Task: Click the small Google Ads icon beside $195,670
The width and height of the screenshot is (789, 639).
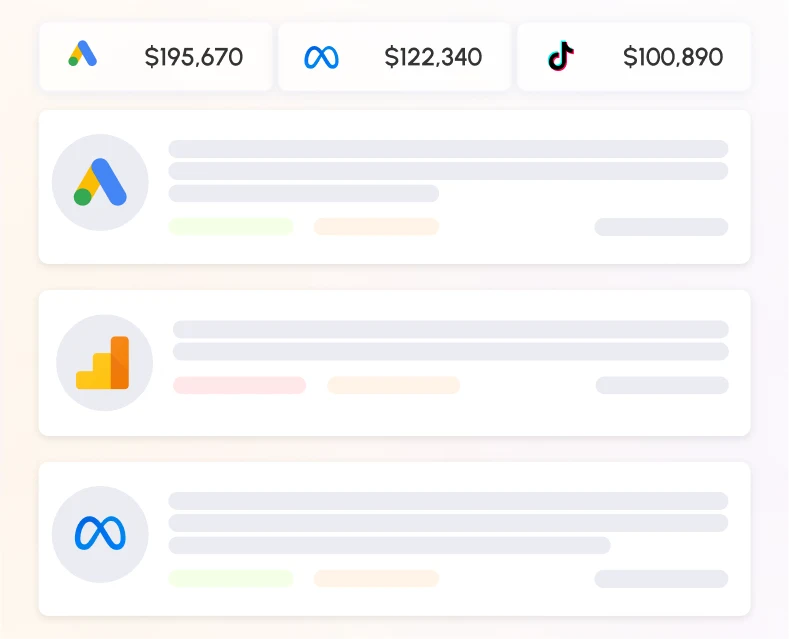Action: pos(83,54)
